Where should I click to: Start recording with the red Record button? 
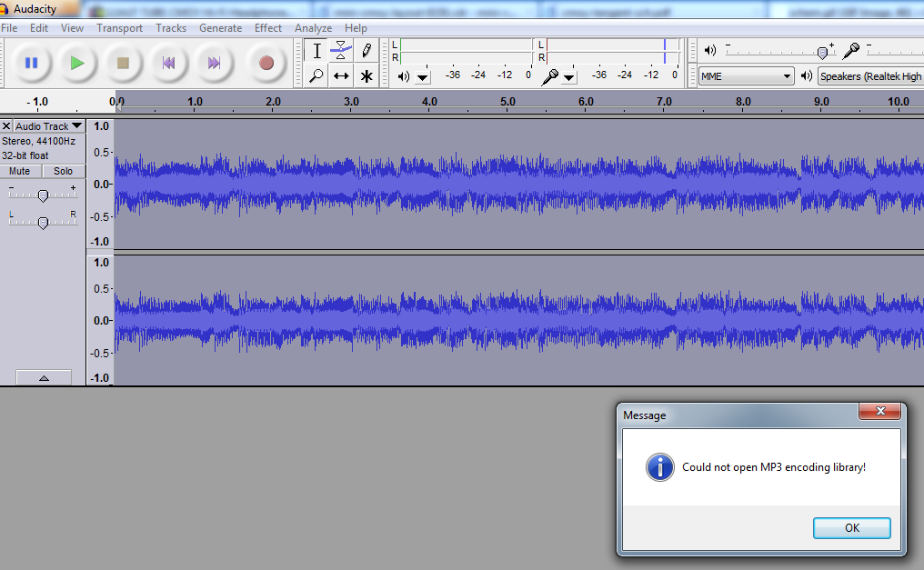tap(266, 63)
